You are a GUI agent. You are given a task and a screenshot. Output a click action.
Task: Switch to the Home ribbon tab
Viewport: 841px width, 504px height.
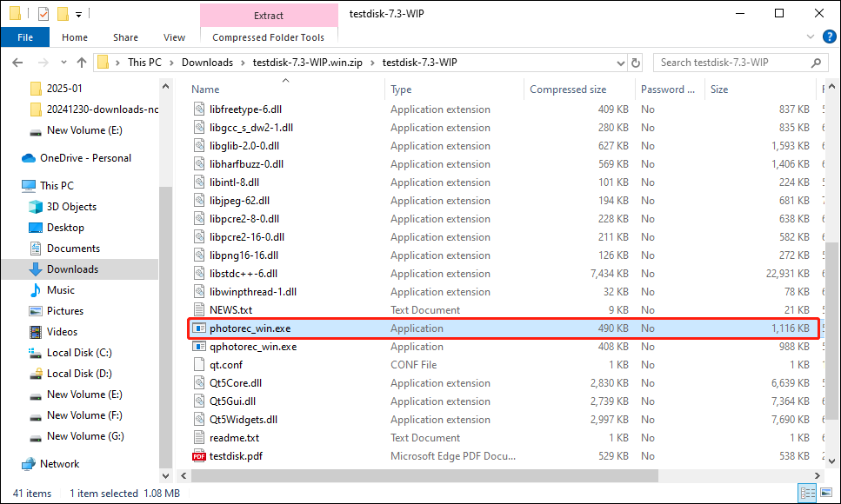[75, 37]
